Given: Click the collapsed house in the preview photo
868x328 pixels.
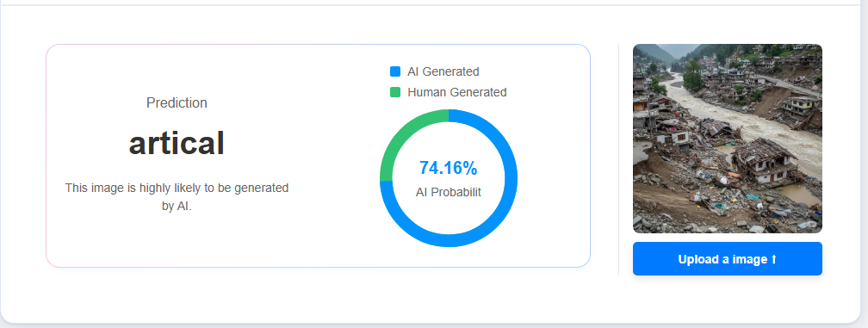Looking at the screenshot, I should pos(765,160).
